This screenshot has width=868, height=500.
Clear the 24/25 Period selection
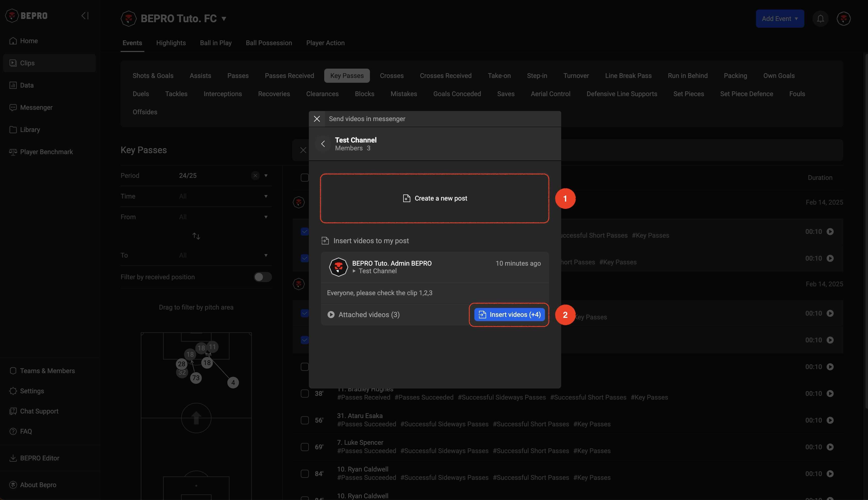pyautogui.click(x=255, y=176)
